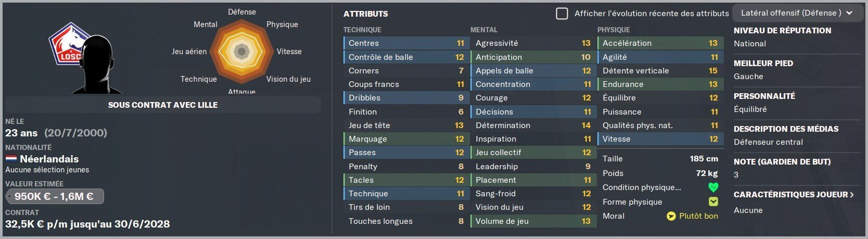
Task: Expand Caractéristiques joueur section
Action: point(794,195)
